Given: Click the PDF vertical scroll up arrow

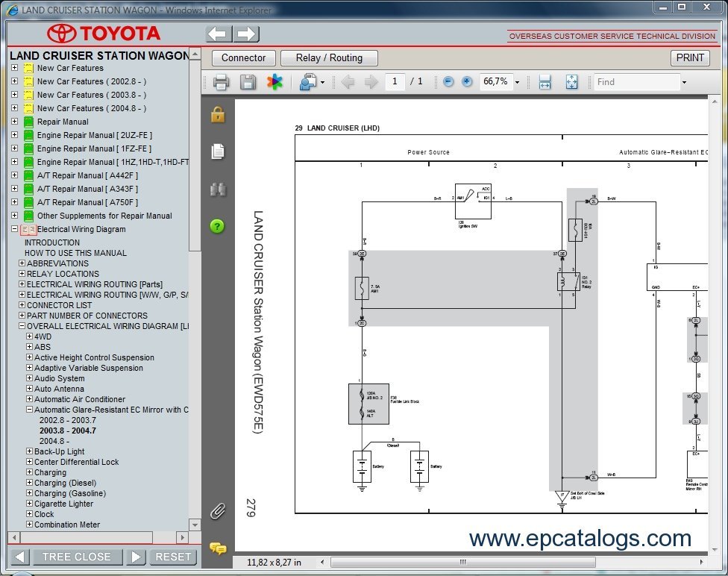Looking at the screenshot, I should coord(715,101).
